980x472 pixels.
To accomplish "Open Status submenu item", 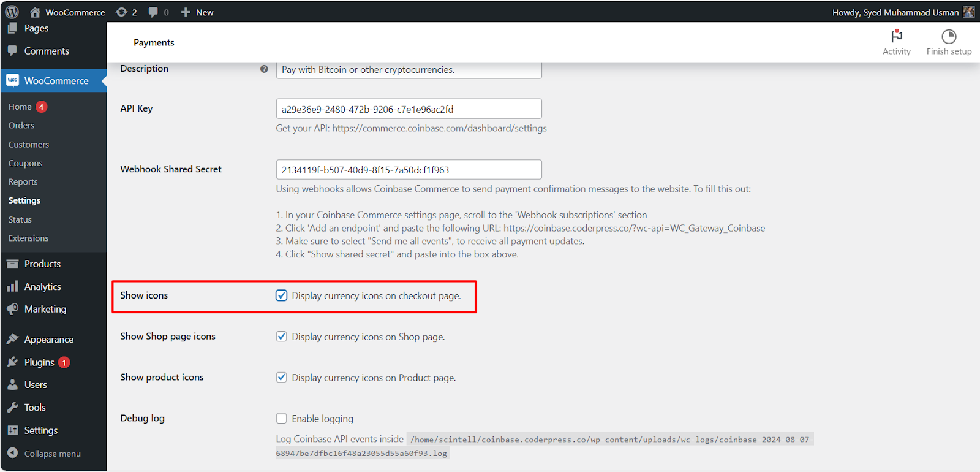I will pos(20,219).
